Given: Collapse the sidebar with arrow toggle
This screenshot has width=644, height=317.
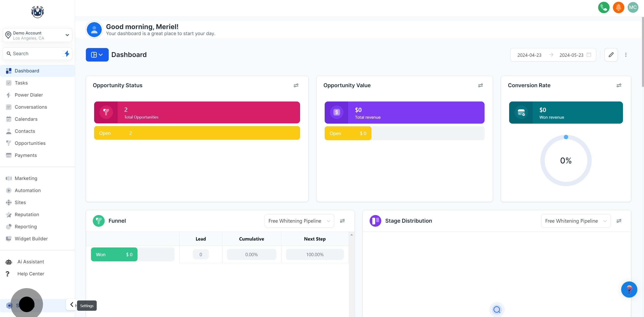Looking at the screenshot, I should 72,304.
